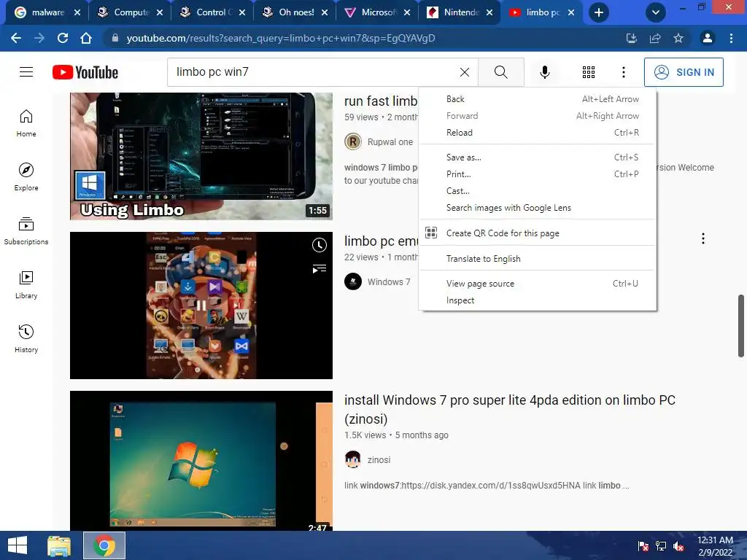Open the tab search dropdown arrow
Viewport: 747px width, 560px height.
tap(656, 12)
